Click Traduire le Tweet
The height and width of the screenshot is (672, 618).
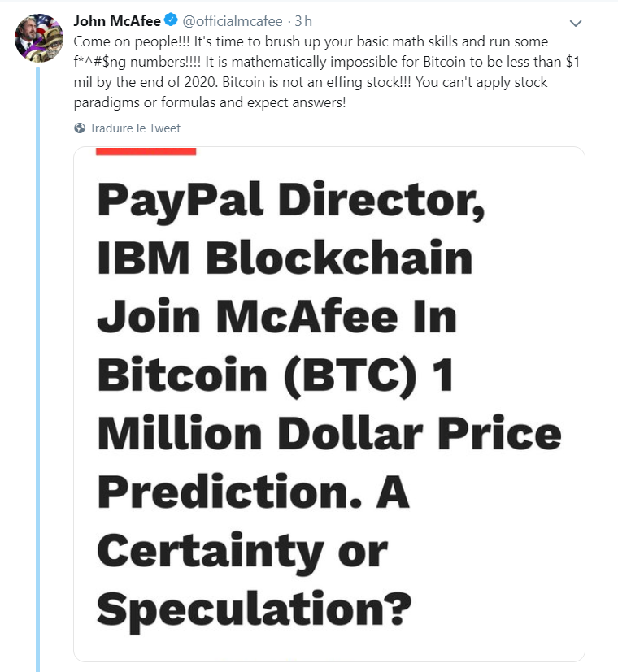pyautogui.click(x=135, y=128)
